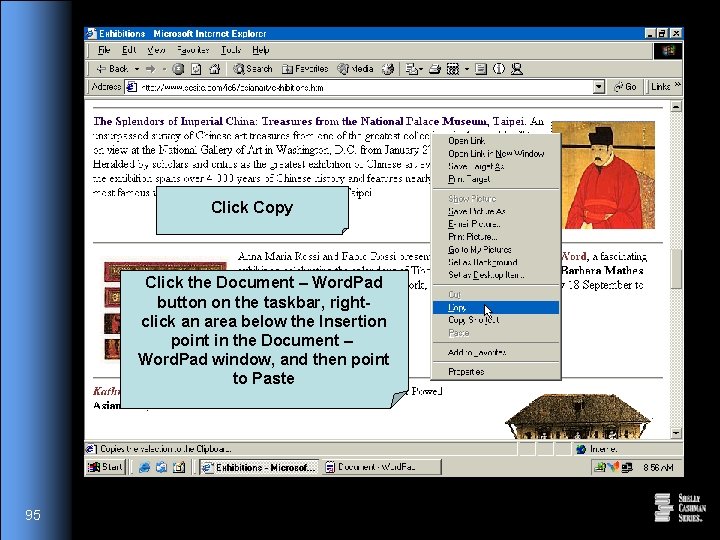Choose Open Link in context menu
Image resolution: width=720 pixels, height=540 pixels.
pyautogui.click(x=496, y=141)
